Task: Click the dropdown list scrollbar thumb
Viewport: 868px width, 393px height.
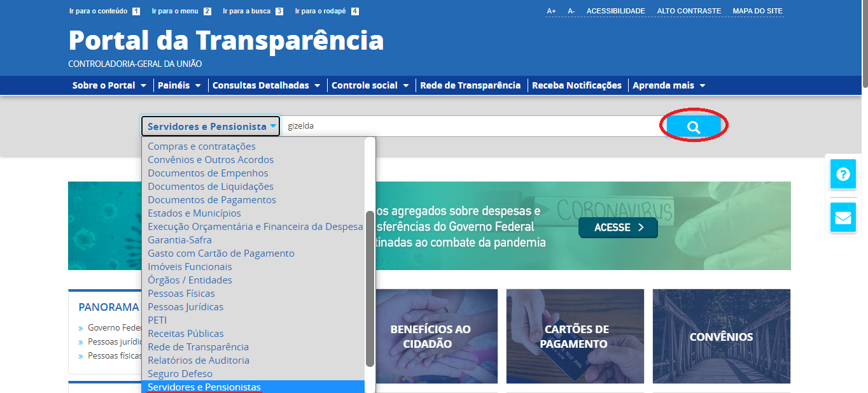Action: [x=370, y=288]
